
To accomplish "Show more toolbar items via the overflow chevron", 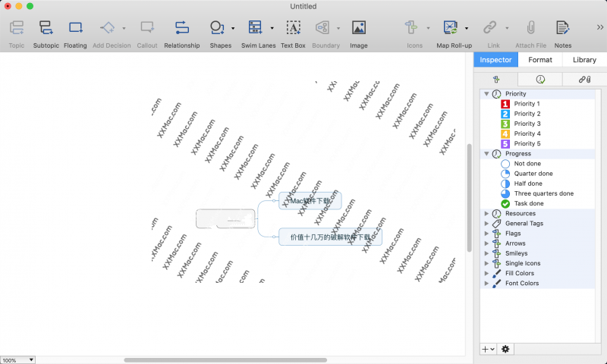I will [x=600, y=27].
